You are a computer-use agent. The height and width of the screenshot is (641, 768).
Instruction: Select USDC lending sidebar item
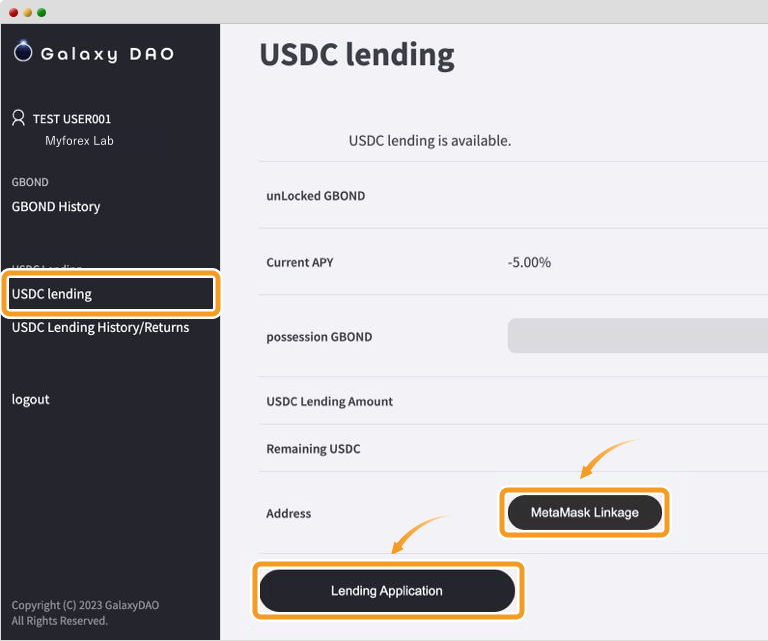point(111,294)
